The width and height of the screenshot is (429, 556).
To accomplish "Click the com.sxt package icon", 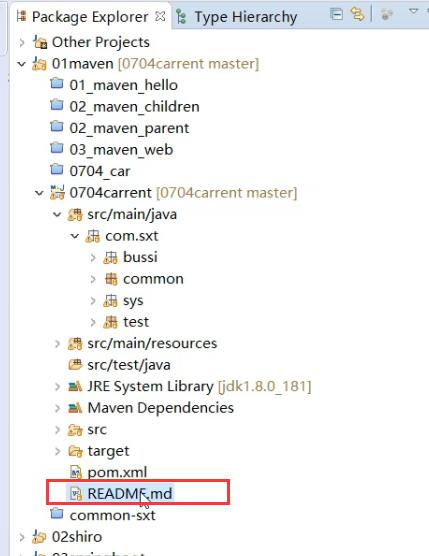I will (x=93, y=236).
